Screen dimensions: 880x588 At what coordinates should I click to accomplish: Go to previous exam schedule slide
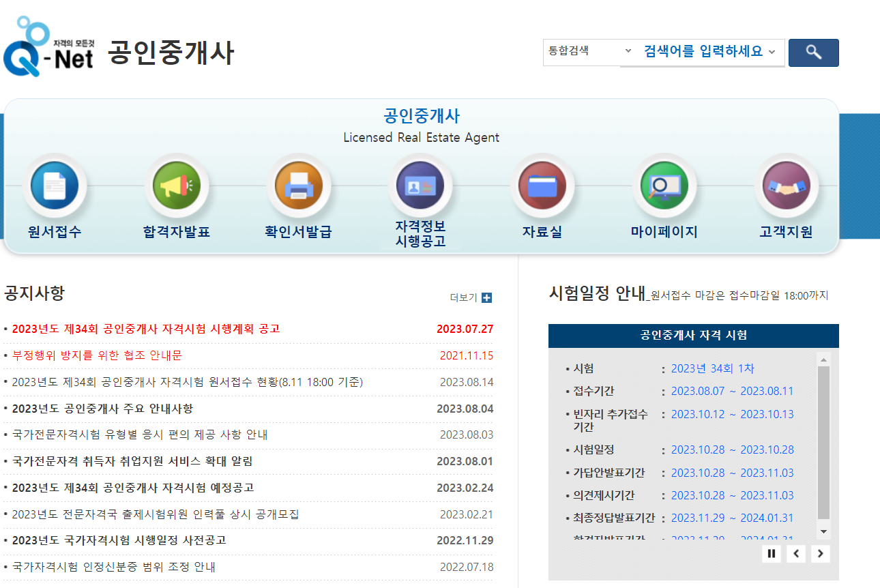[x=796, y=553]
